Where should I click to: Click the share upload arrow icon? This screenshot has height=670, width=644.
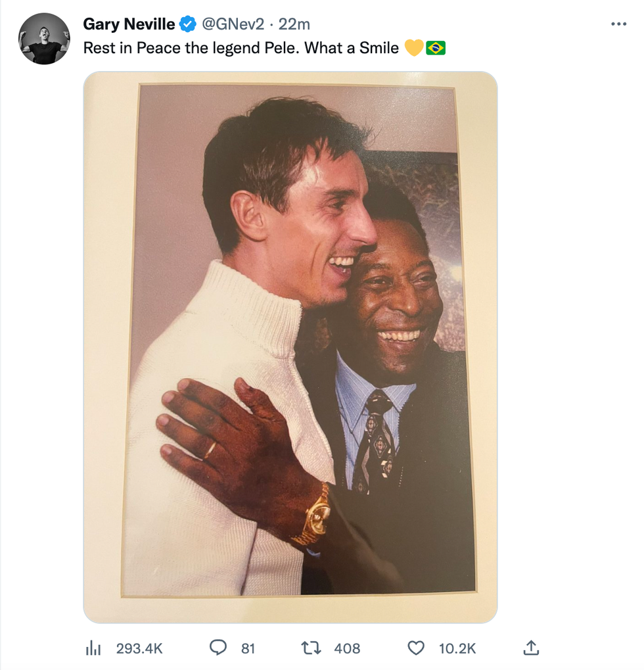tap(530, 648)
